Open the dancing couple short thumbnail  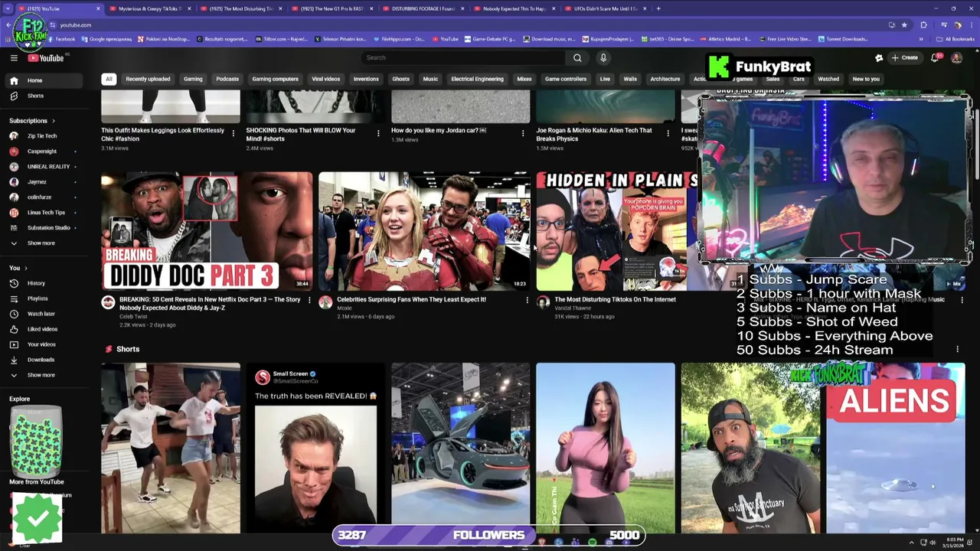(x=170, y=448)
